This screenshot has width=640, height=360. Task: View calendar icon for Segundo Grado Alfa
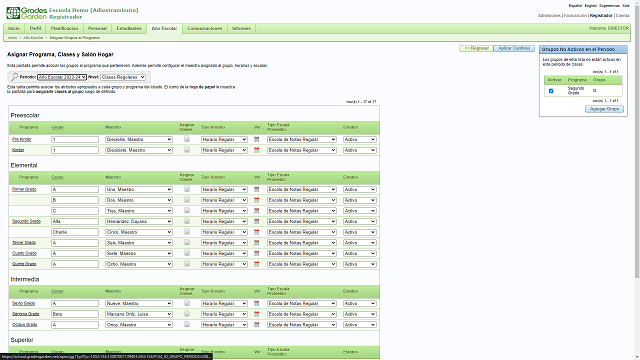256,221
